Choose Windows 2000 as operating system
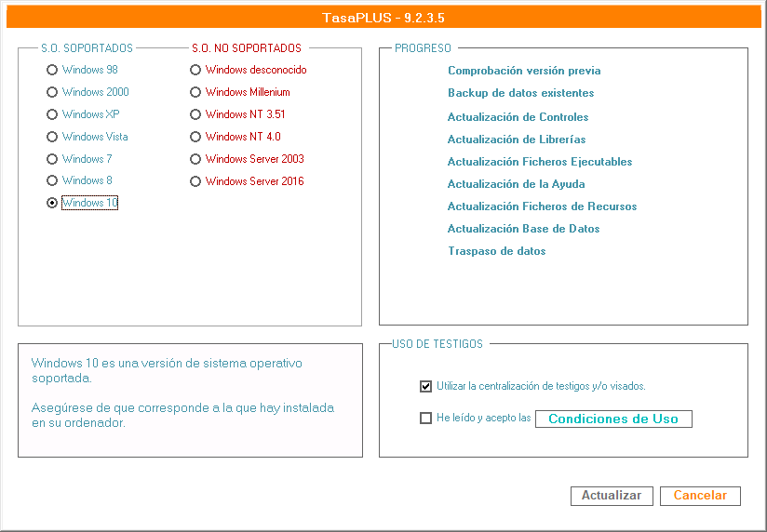This screenshot has height=532, width=767. pos(53,92)
